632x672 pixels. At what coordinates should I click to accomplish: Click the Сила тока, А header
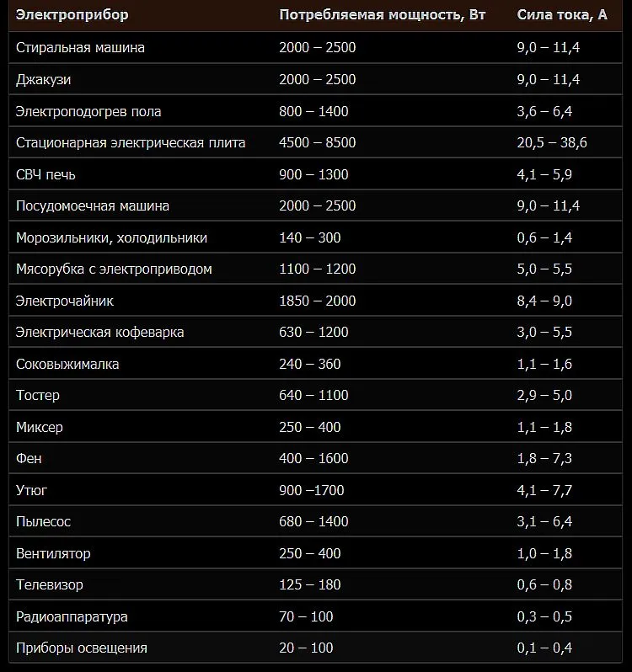(x=562, y=14)
